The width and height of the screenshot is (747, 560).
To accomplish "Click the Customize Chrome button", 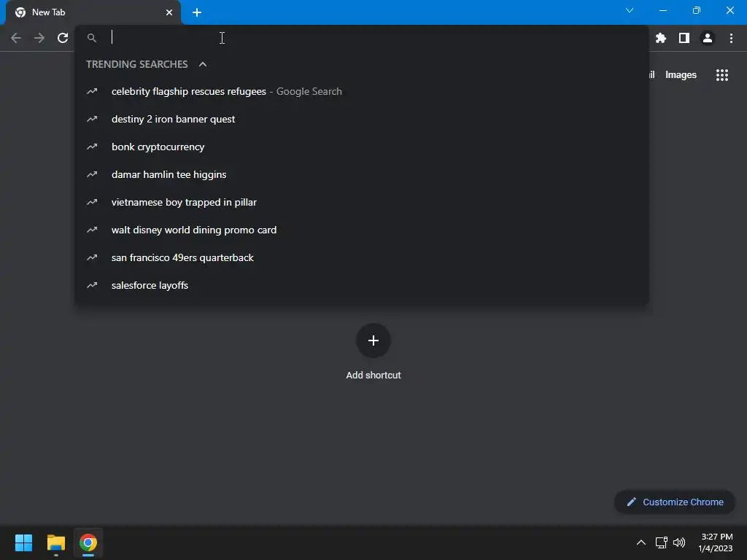I will pos(675,502).
